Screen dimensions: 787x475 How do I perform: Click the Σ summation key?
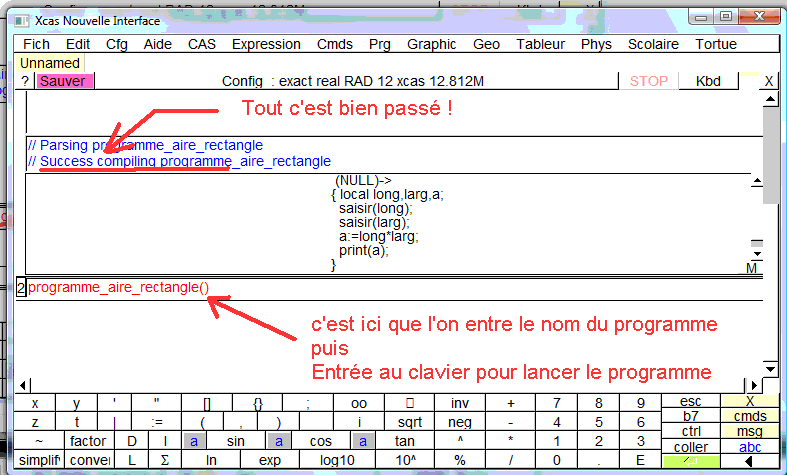point(166,460)
